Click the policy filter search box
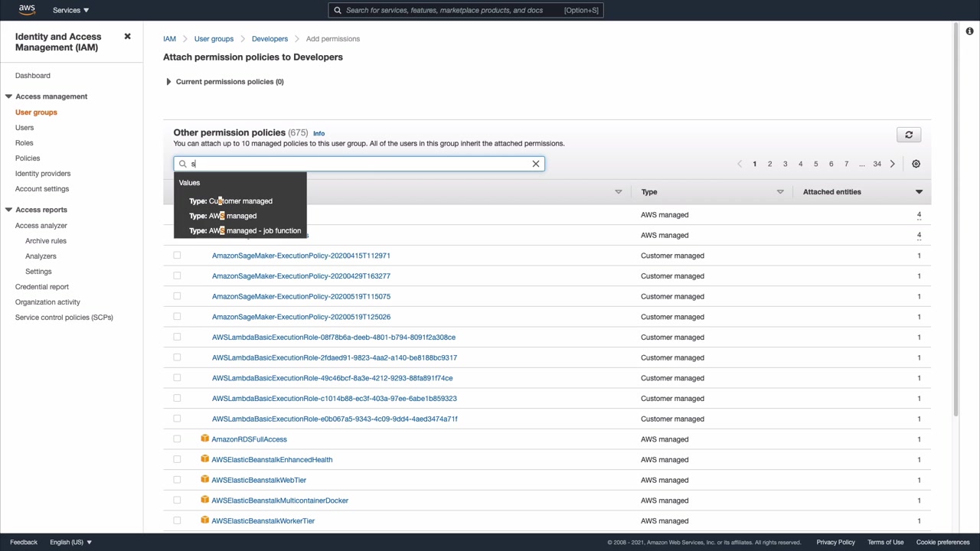The image size is (980, 551). [358, 164]
